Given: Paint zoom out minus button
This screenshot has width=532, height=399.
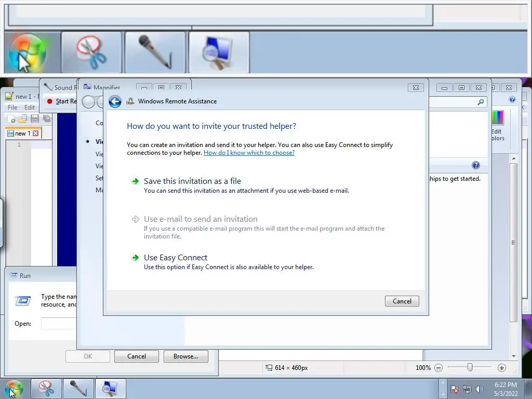Looking at the screenshot, I should [438, 368].
